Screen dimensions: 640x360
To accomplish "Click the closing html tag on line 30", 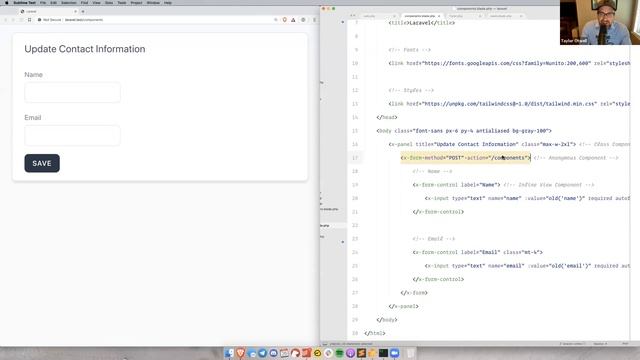I will (375, 333).
